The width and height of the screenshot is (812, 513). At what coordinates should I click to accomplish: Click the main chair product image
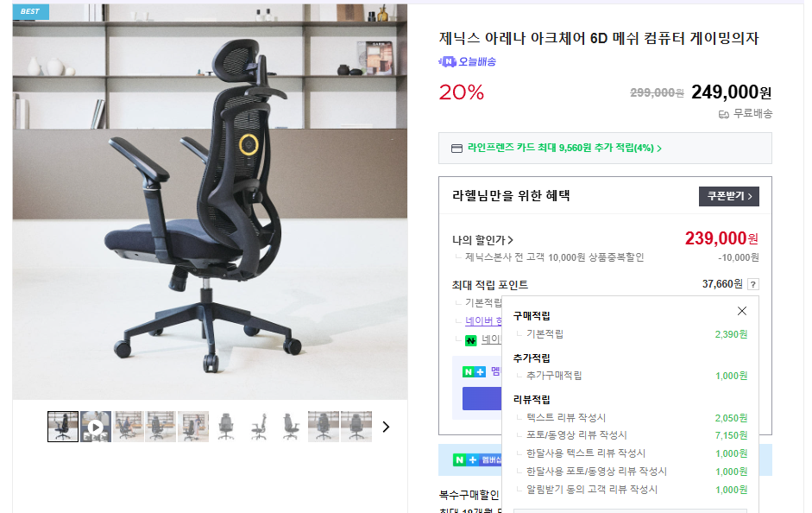coord(210,201)
